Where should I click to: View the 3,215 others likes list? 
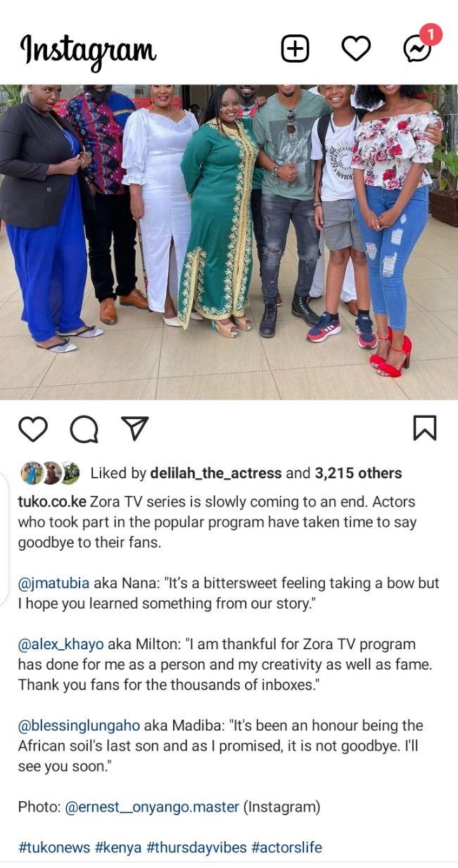(x=358, y=473)
